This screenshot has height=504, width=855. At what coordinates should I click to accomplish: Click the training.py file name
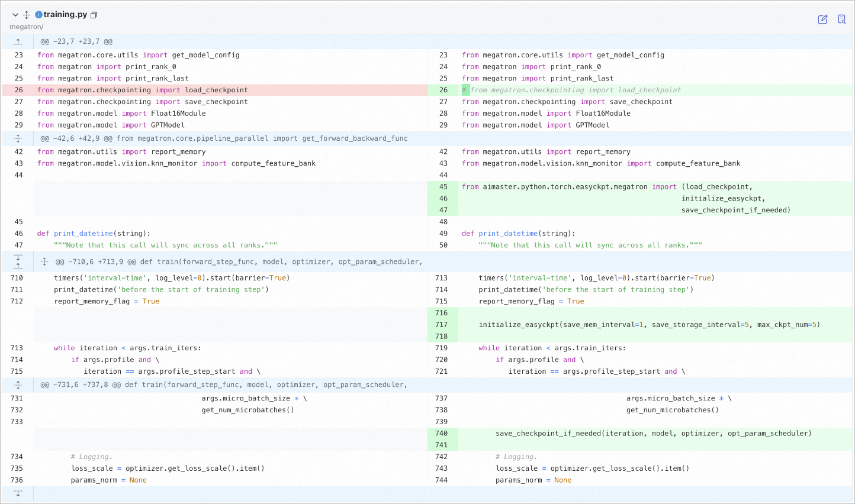[x=65, y=15]
